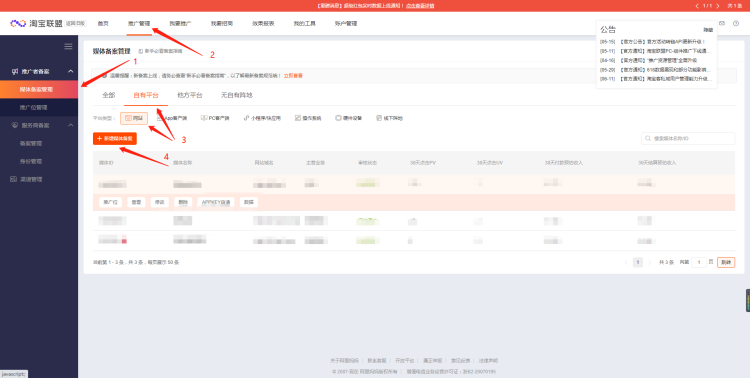Click the 查看 row action button
The height and width of the screenshot is (378, 750).
(x=136, y=202)
